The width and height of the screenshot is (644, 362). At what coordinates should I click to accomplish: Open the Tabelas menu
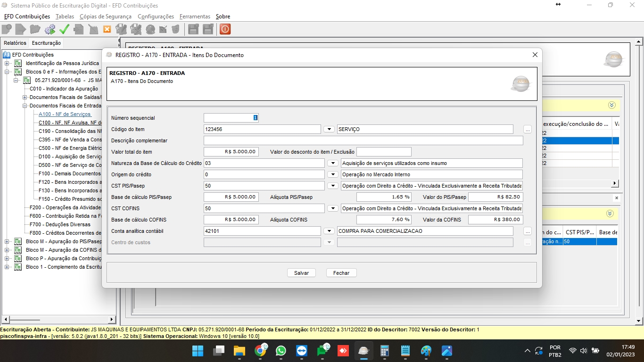pyautogui.click(x=65, y=16)
